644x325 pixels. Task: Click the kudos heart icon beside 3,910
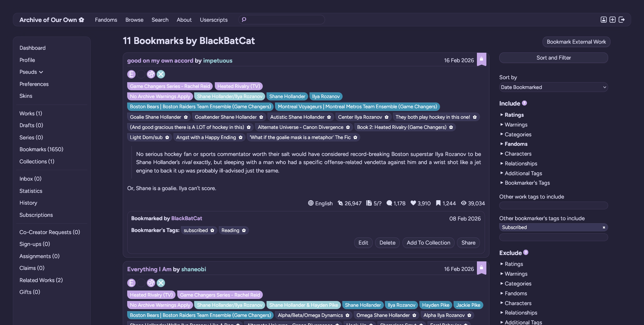pos(413,203)
